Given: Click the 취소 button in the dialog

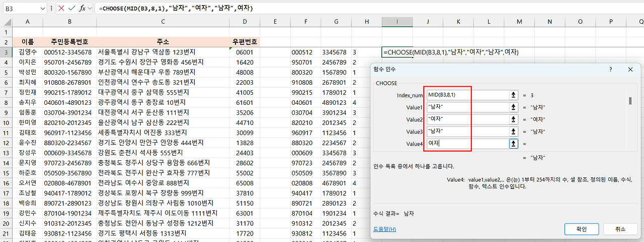Looking at the screenshot, I should pos(621,229).
